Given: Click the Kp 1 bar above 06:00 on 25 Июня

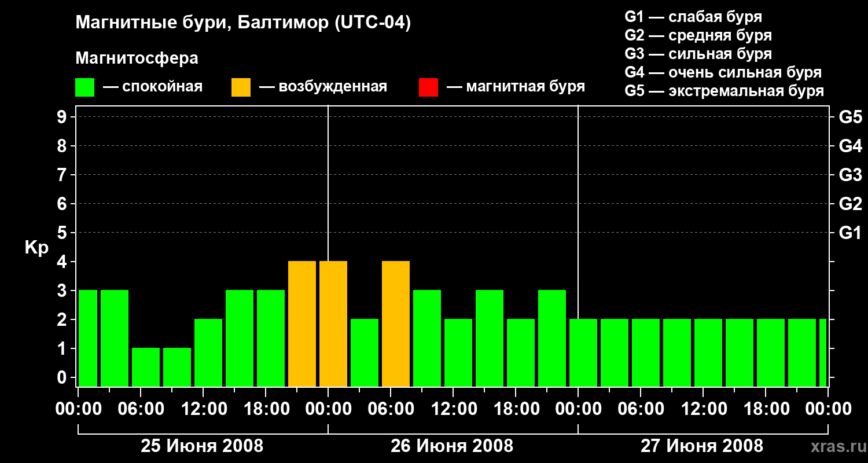Looking at the screenshot, I should [x=146, y=367].
